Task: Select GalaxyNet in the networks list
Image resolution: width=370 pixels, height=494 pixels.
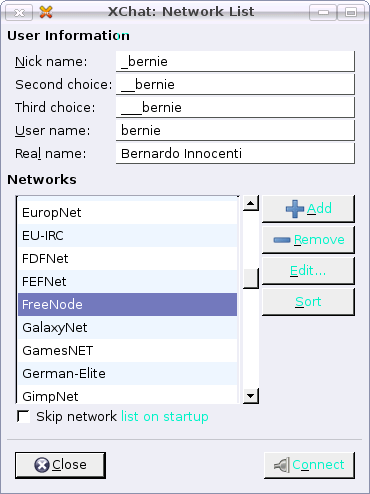Action: point(127,328)
